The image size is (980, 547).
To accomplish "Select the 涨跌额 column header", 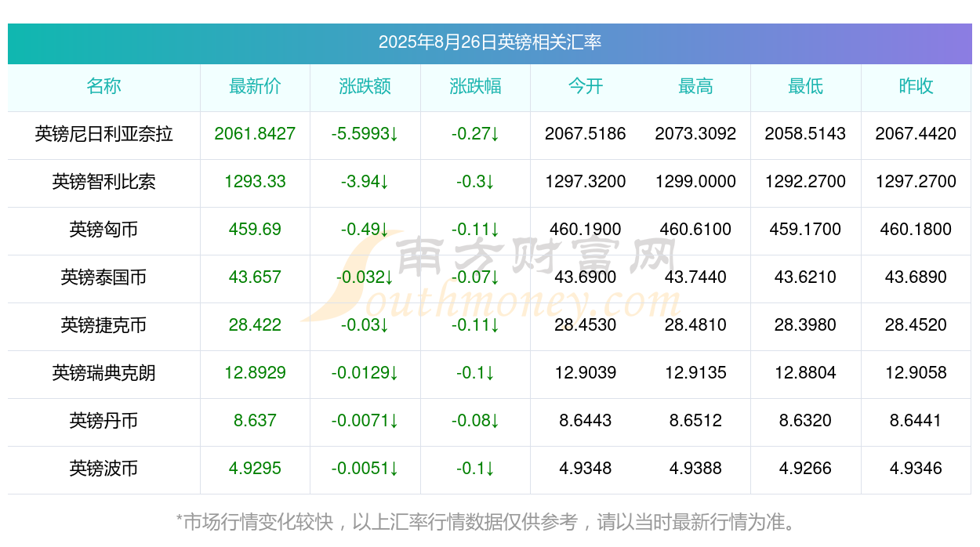I will point(365,86).
